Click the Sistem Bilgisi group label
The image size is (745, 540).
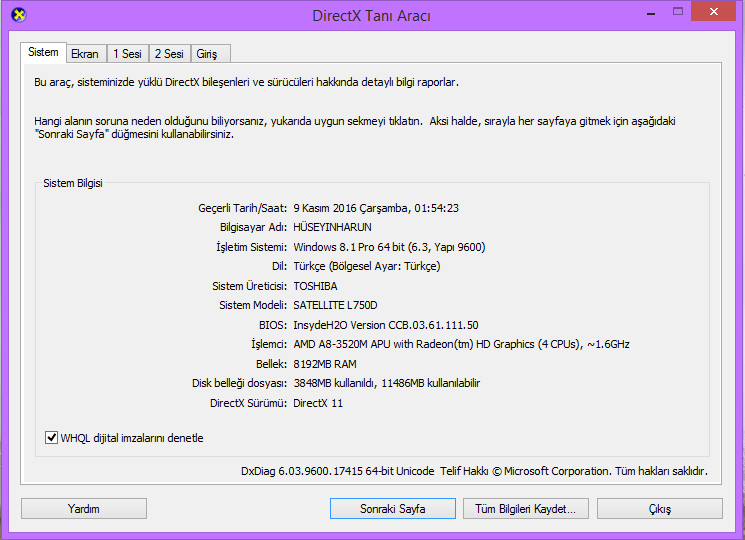coord(73,183)
